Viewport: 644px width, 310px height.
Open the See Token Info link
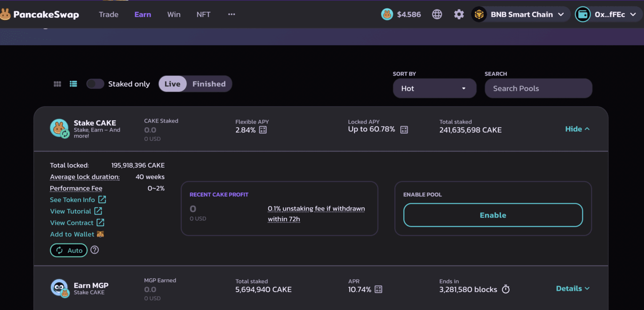72,200
